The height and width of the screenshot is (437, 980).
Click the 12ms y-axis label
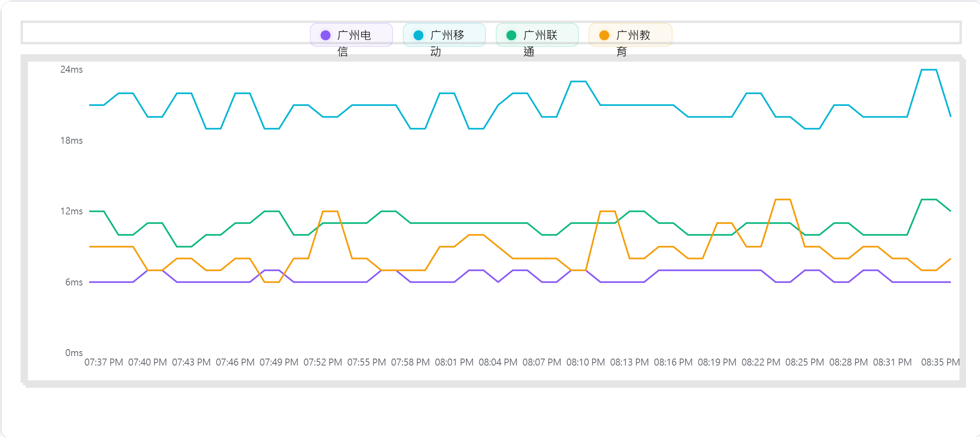pyautogui.click(x=72, y=211)
